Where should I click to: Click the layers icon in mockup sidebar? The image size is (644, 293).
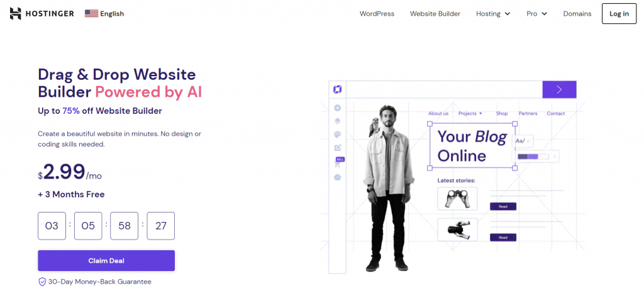pos(338,121)
